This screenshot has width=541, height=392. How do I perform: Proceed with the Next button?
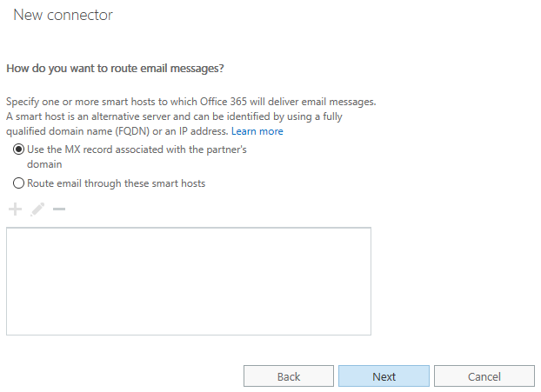[x=384, y=376]
